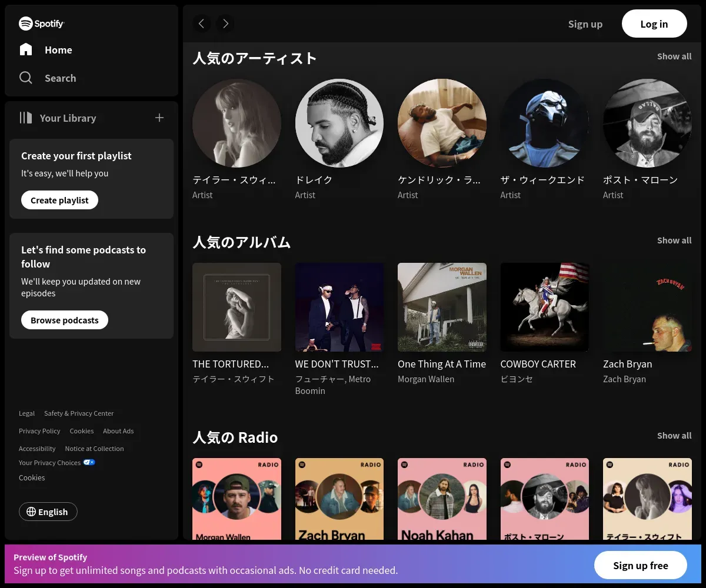Click the plus icon beside Your Library
Viewport: 706px width, 588px height.
pos(159,118)
